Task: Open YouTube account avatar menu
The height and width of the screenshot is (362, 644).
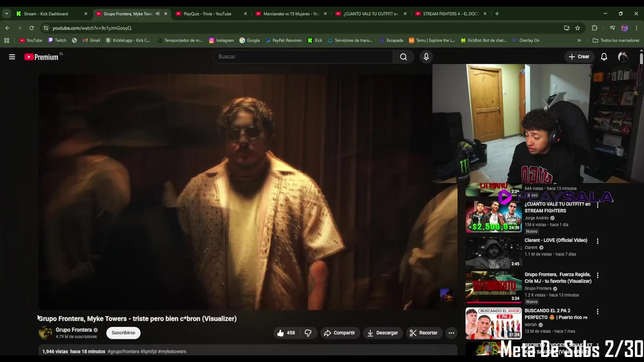Action: pos(623,57)
